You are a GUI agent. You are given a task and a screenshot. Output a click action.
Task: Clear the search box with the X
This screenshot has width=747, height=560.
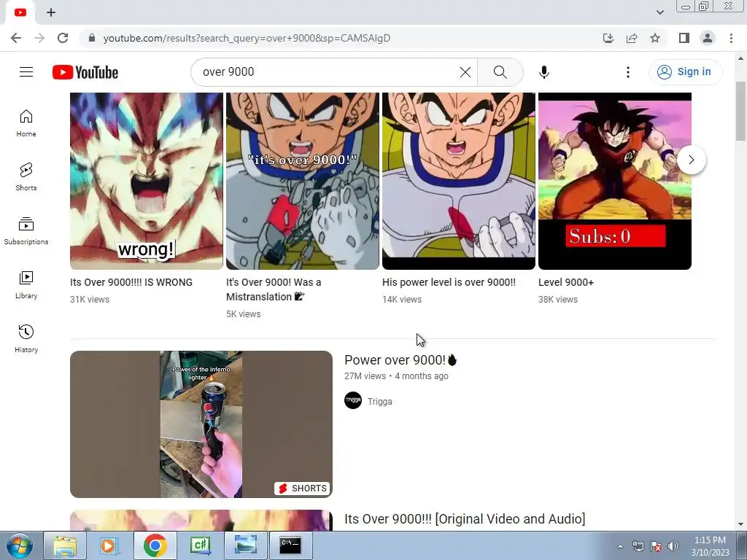[x=465, y=72]
